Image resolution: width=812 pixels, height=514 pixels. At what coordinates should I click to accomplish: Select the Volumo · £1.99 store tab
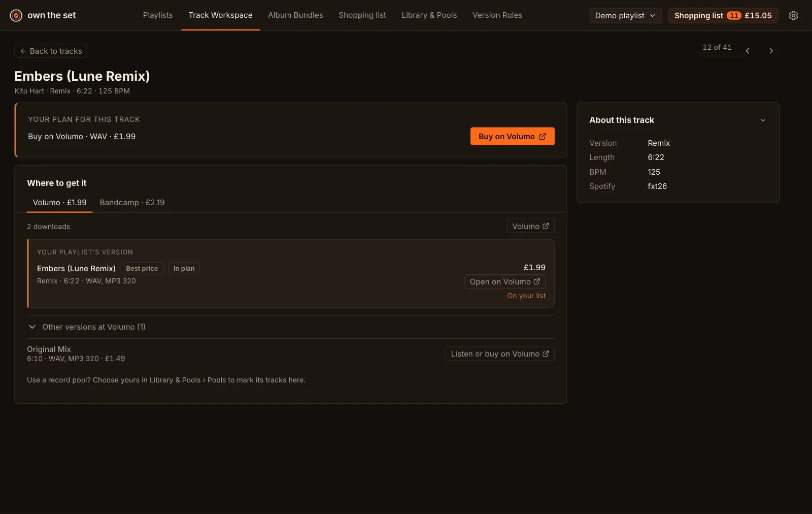(x=60, y=203)
